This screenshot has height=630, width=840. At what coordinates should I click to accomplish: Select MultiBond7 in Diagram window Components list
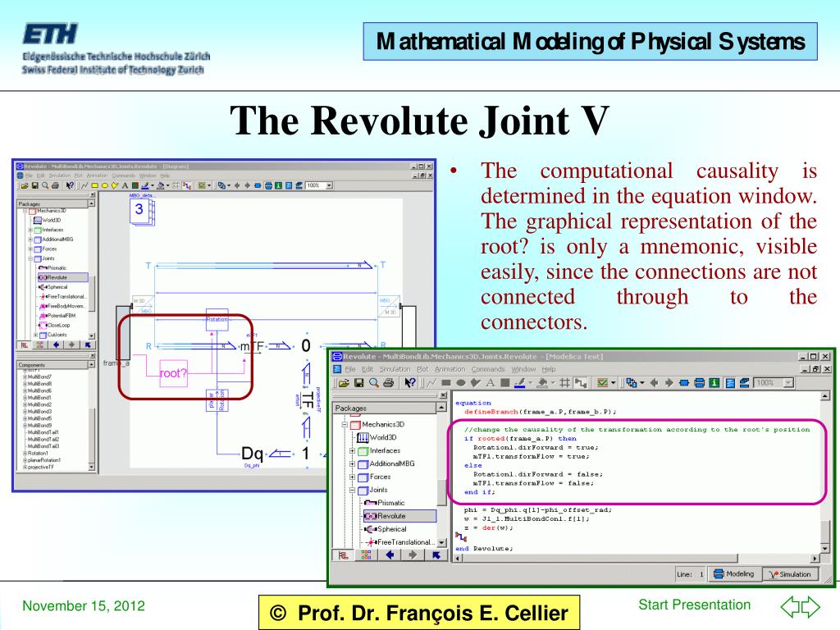(x=39, y=377)
